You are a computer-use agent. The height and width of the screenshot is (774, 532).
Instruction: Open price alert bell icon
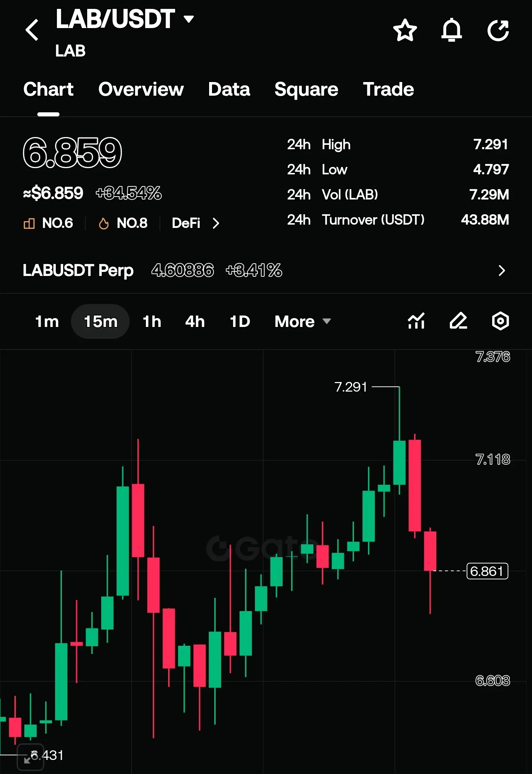point(451,30)
